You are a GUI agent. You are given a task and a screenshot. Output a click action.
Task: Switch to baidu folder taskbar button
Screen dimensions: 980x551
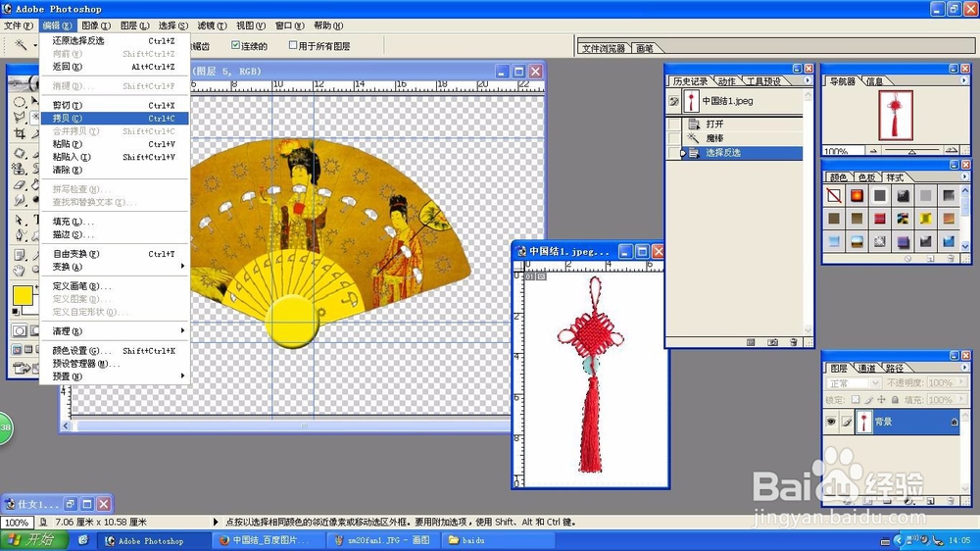point(498,540)
